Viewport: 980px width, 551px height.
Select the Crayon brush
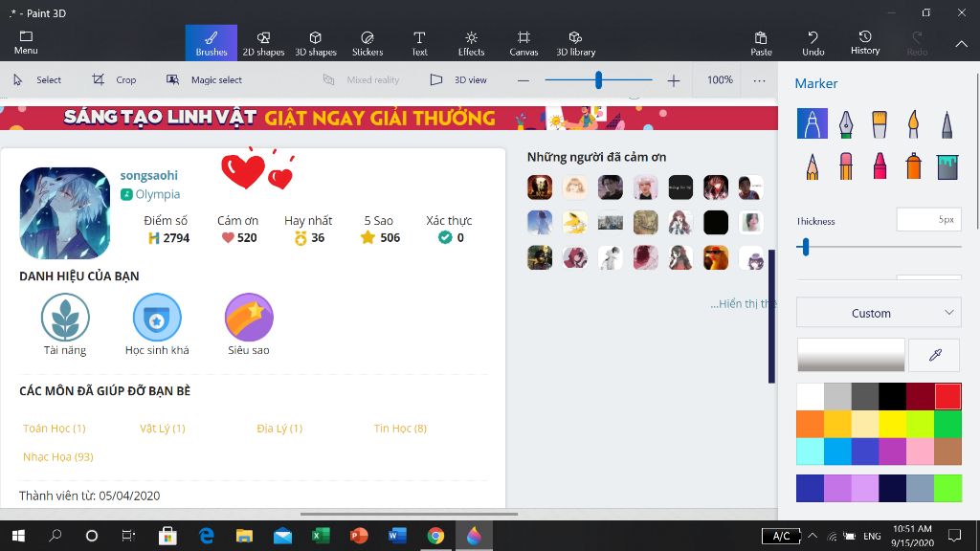(x=880, y=166)
